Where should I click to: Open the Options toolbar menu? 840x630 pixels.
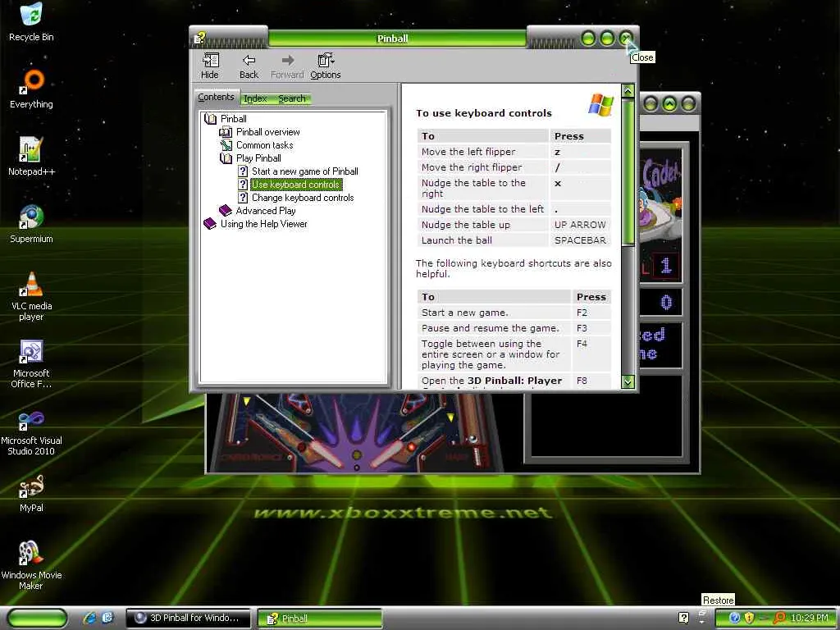325,66
